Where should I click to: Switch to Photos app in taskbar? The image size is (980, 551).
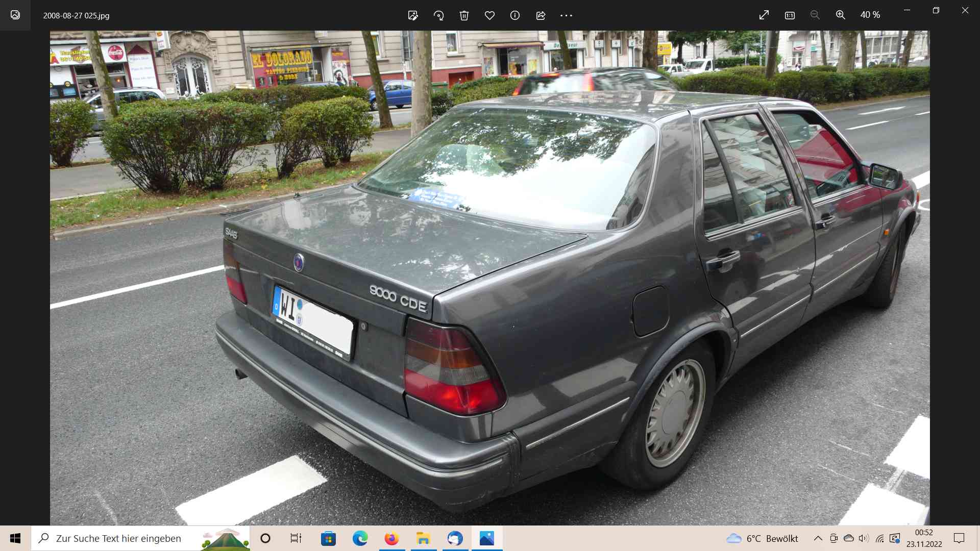coord(487,538)
